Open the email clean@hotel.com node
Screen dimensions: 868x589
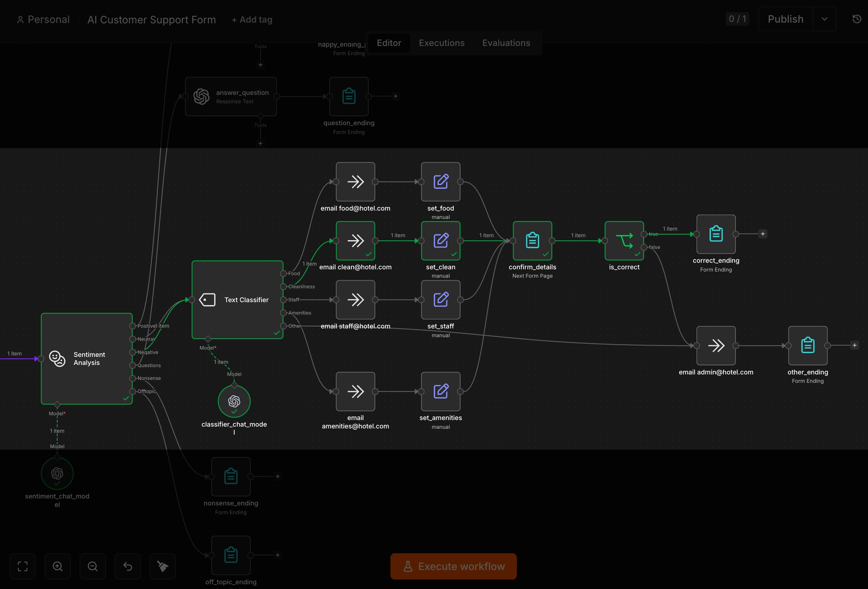click(355, 240)
